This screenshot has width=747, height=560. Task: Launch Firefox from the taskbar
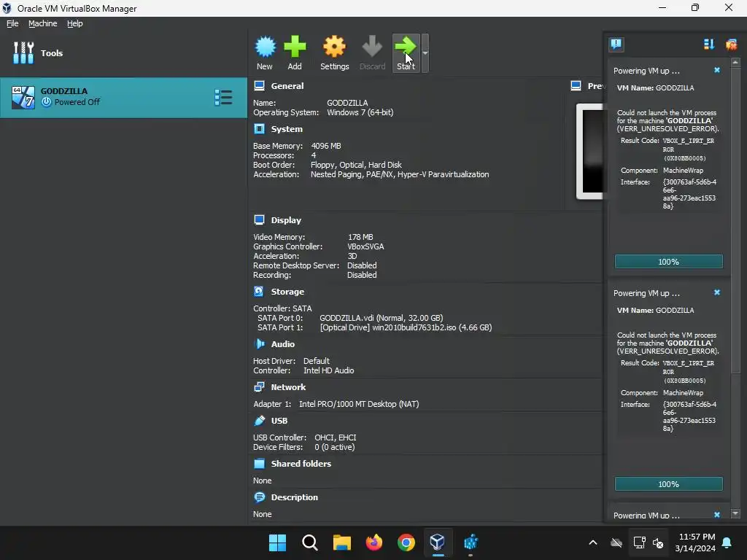tap(374, 542)
